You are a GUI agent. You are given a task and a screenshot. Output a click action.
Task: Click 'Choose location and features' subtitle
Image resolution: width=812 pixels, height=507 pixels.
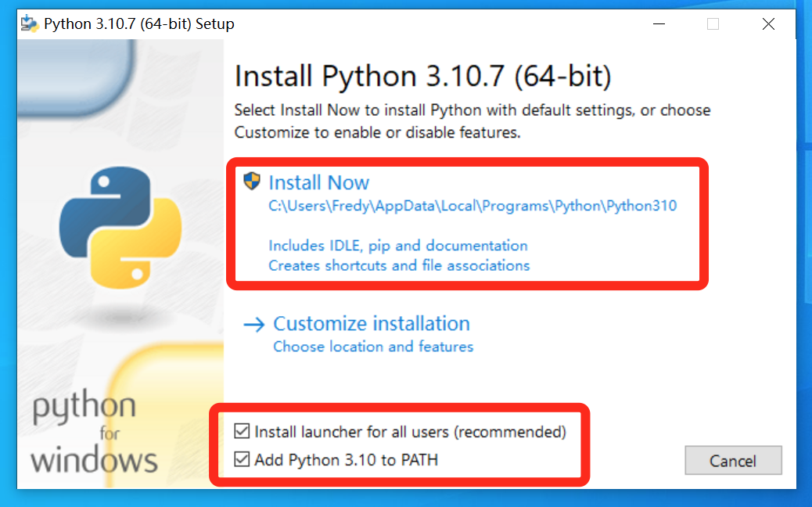373,347
